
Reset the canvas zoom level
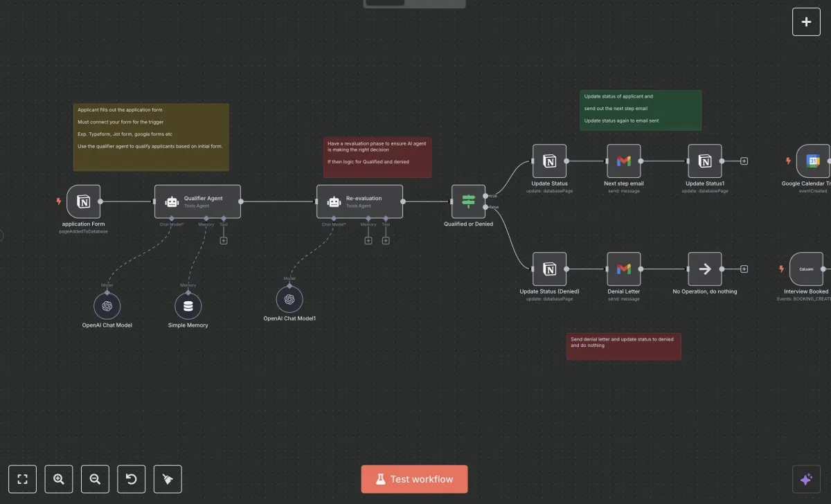coord(132,479)
